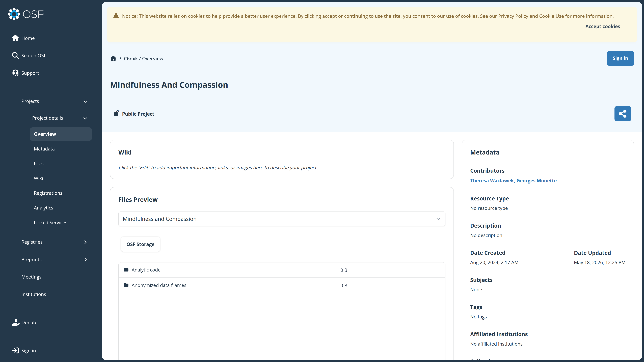Click the share icon button
644x362 pixels.
623,114
